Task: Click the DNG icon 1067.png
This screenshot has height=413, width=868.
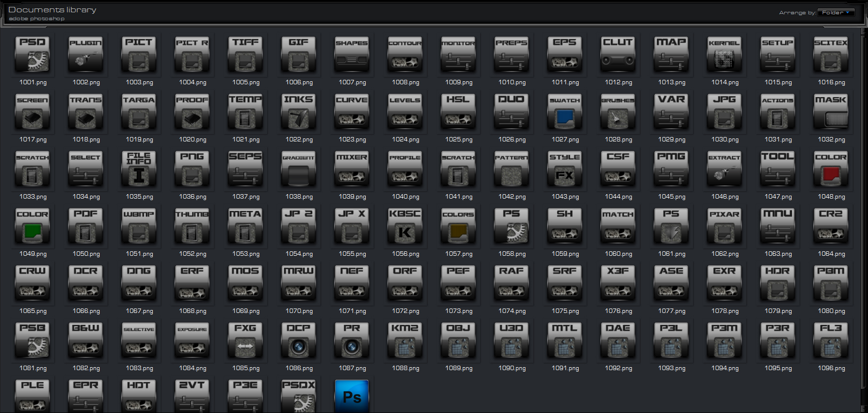Action: pyautogui.click(x=139, y=283)
